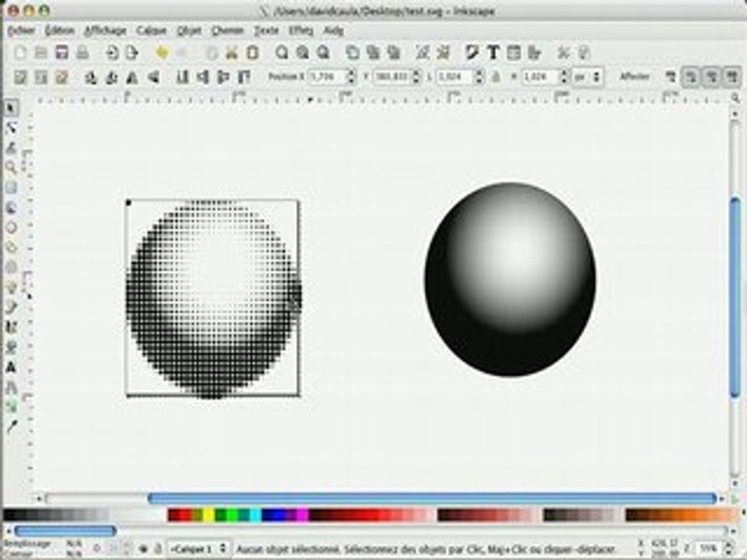Screen dimensions: 747x560
Task: Select the Color dropper tool
Action: [11, 427]
